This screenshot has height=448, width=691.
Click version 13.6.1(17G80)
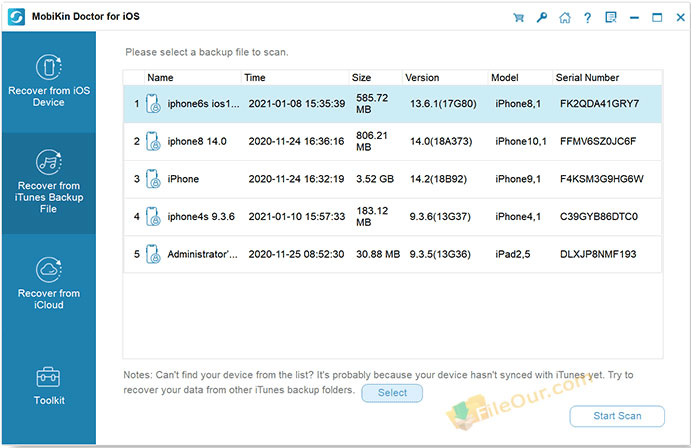(443, 104)
